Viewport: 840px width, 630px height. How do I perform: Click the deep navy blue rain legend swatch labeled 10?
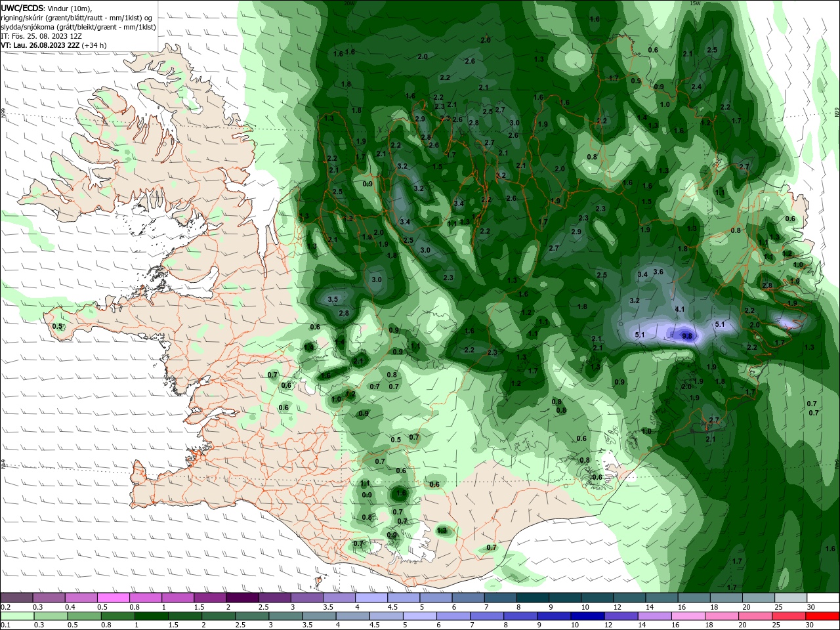(x=588, y=616)
